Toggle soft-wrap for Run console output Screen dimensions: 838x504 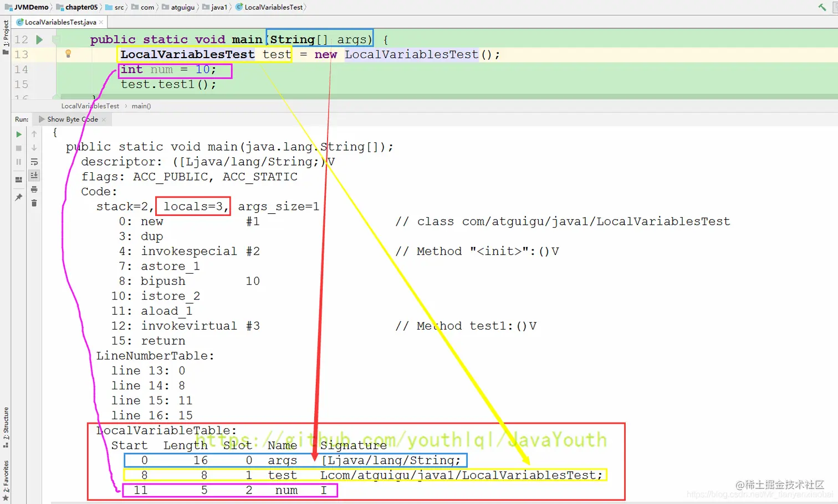tap(34, 162)
